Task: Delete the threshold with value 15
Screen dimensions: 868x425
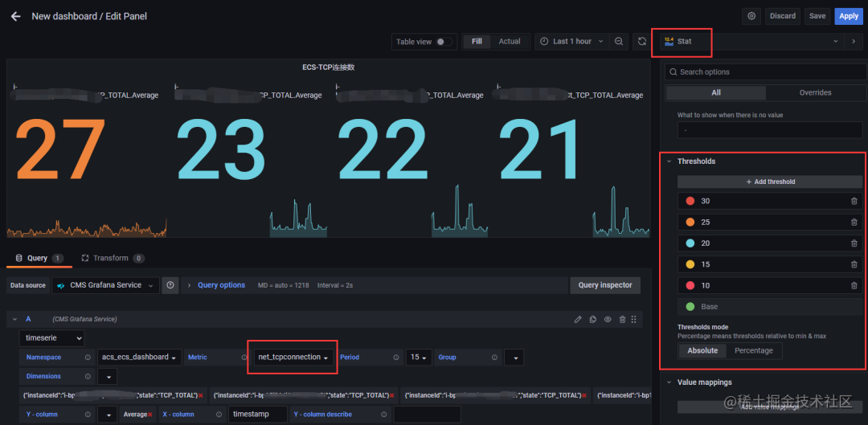Action: click(854, 264)
